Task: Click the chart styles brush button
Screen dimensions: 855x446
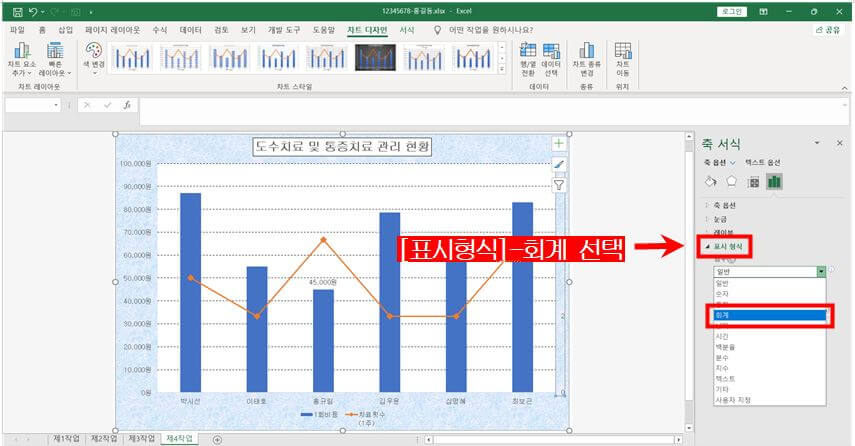Action: coord(559,164)
